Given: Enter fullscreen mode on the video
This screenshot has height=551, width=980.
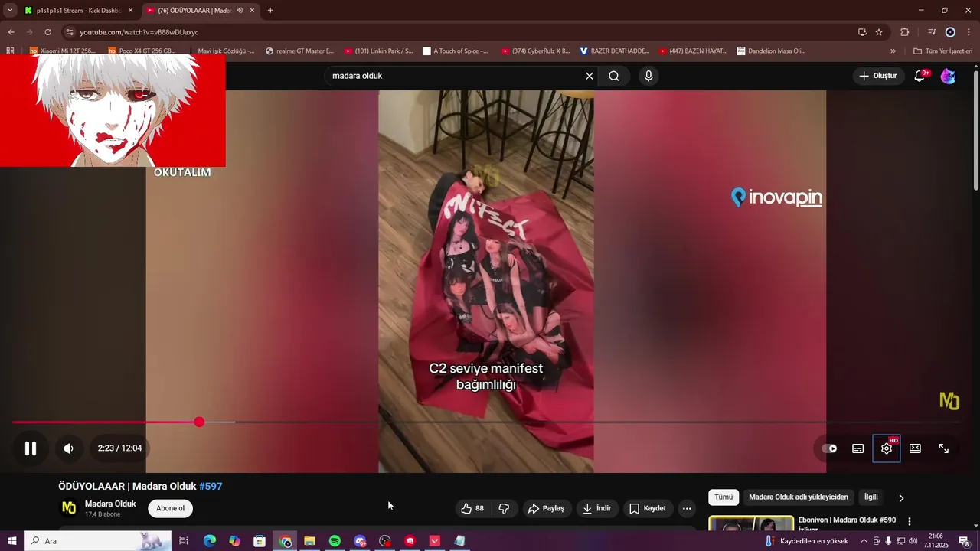Looking at the screenshot, I should [944, 448].
